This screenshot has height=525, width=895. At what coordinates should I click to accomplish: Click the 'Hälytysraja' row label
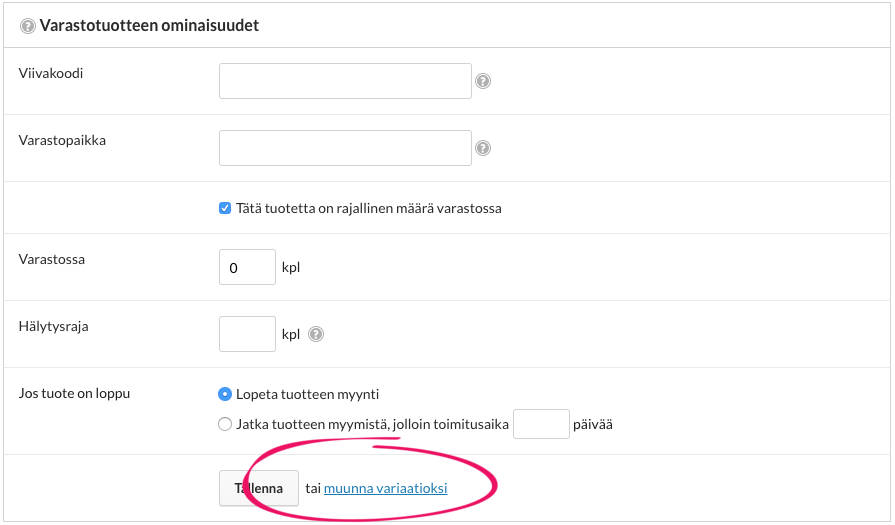54,326
